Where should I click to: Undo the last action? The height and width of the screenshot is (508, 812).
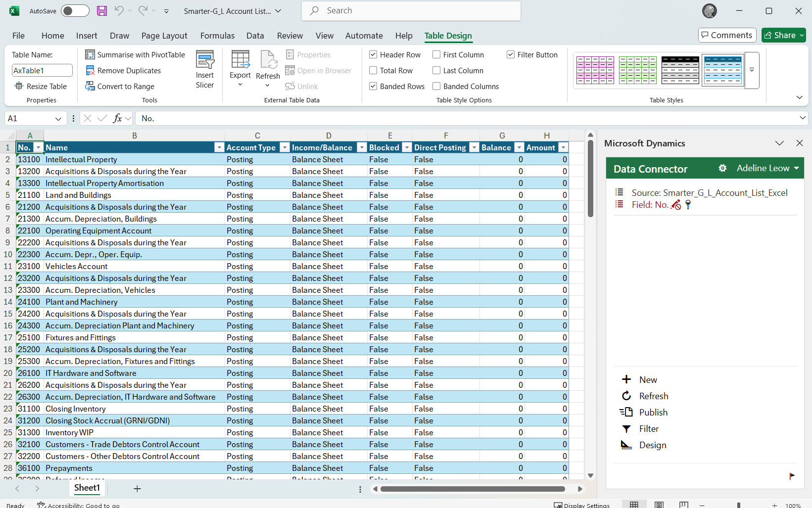click(x=119, y=11)
